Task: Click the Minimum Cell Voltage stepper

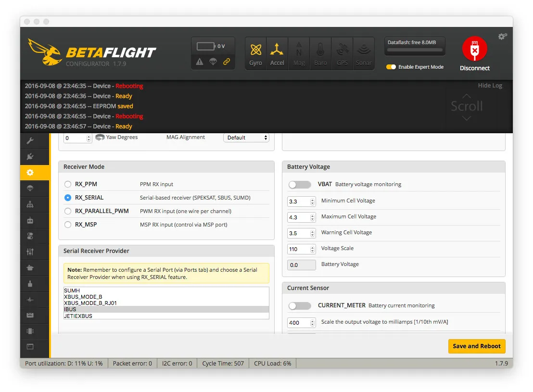Action: click(x=312, y=202)
